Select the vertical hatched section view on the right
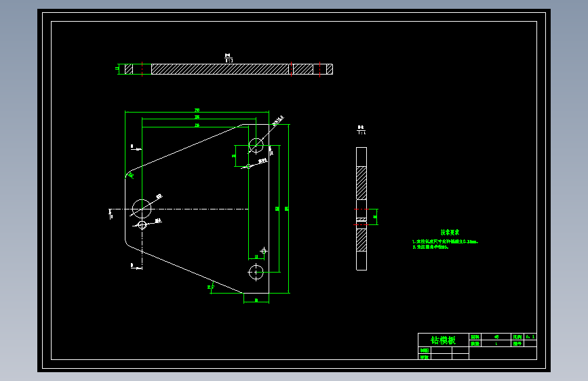 (361, 209)
